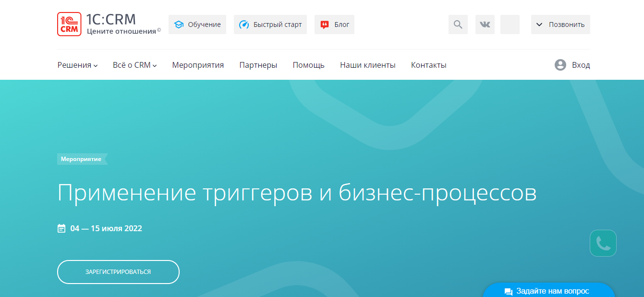The height and width of the screenshot is (297, 644).
Task: Click the megaphone icon next to Блог
Action: click(324, 24)
